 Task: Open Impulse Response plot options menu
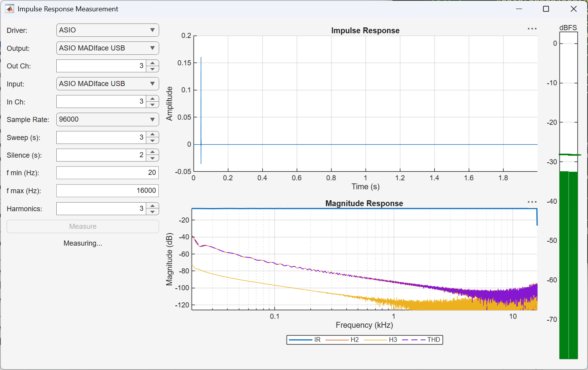coord(532,29)
